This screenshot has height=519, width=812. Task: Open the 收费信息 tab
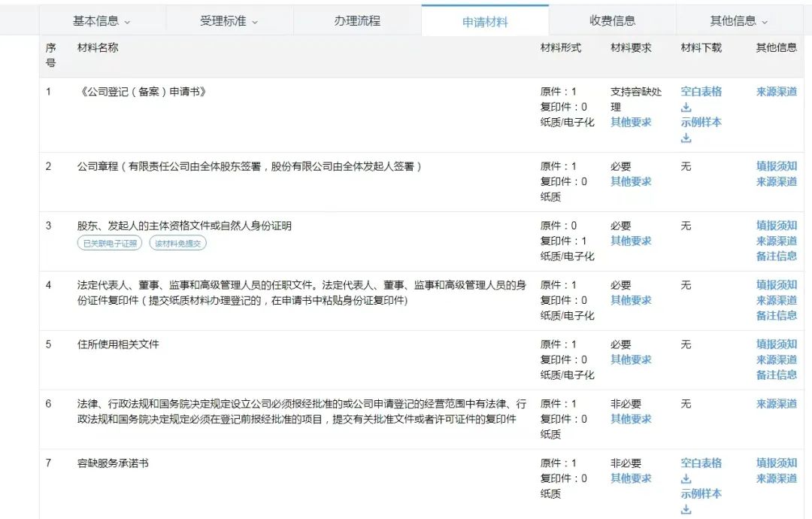tap(613, 21)
